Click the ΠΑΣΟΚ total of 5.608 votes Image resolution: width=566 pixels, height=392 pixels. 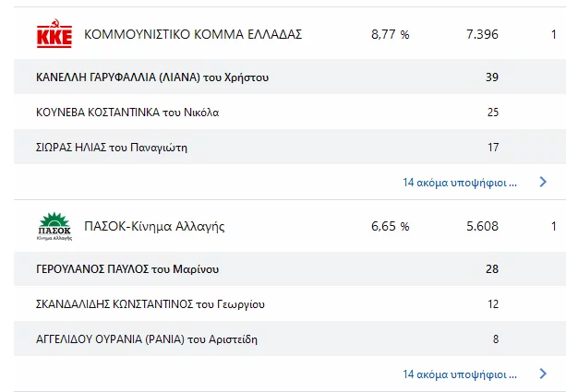[x=482, y=226]
